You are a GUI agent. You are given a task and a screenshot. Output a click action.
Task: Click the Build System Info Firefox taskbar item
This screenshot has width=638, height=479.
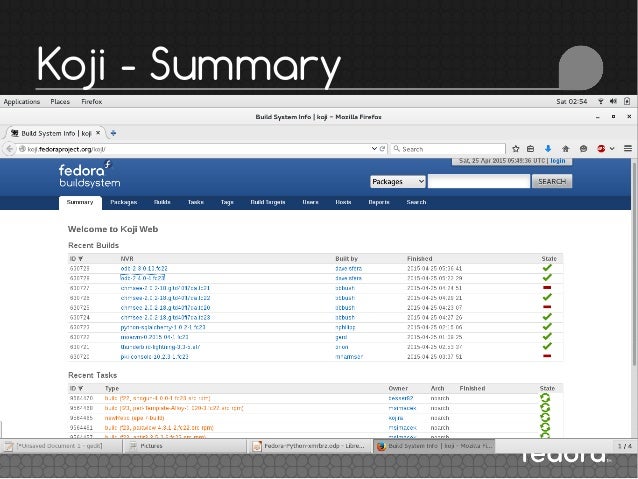pos(434,446)
